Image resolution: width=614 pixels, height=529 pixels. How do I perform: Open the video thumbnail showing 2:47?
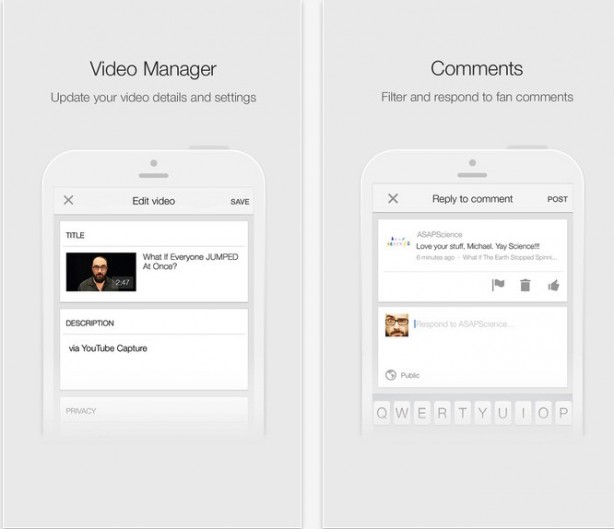coord(100,270)
